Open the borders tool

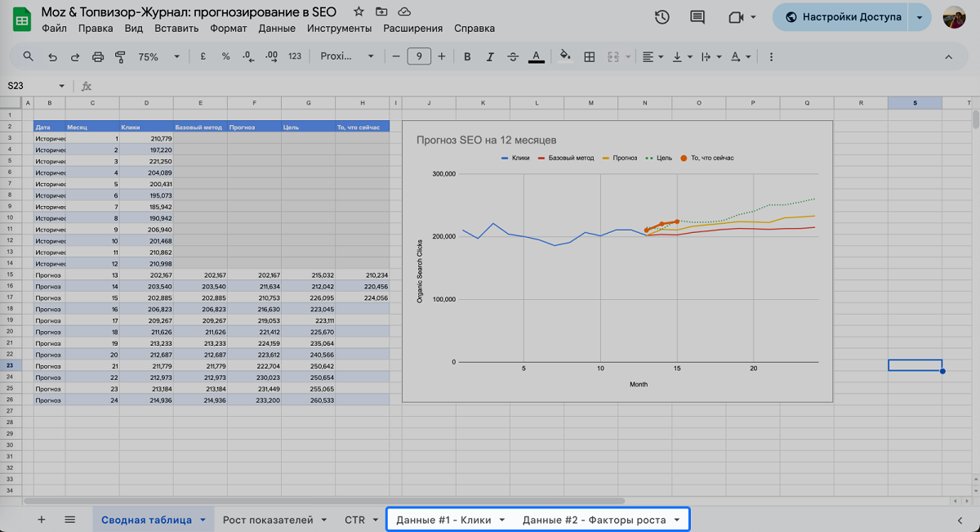point(590,56)
